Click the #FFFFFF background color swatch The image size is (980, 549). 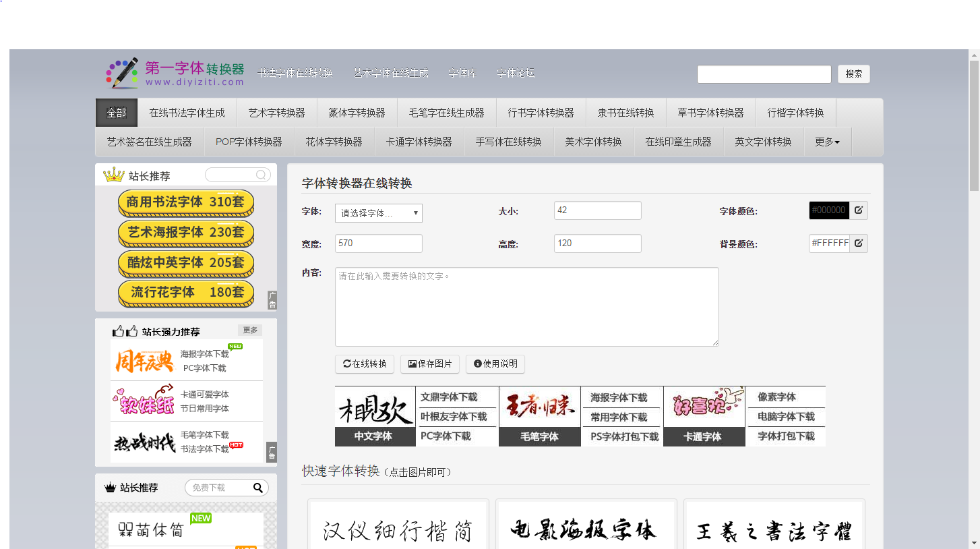click(829, 243)
